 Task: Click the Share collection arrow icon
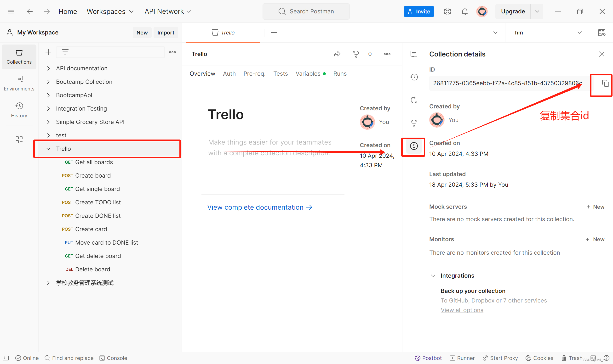[x=337, y=54]
